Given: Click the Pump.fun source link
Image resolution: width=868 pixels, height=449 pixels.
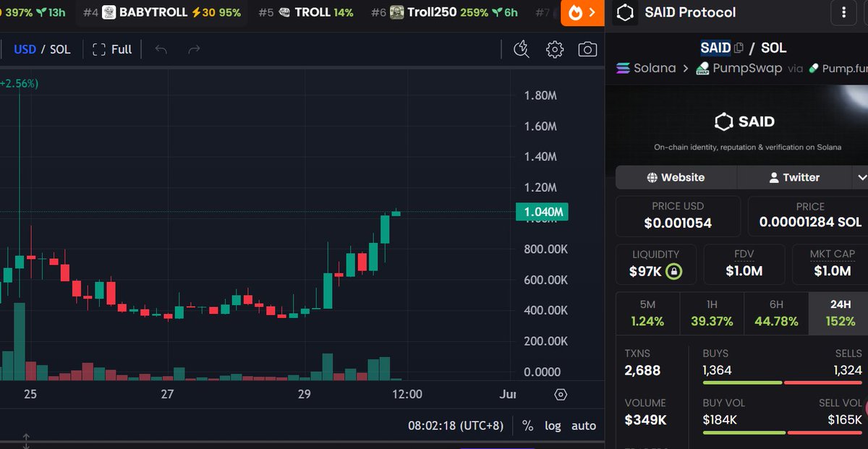Looking at the screenshot, I should click(x=838, y=69).
